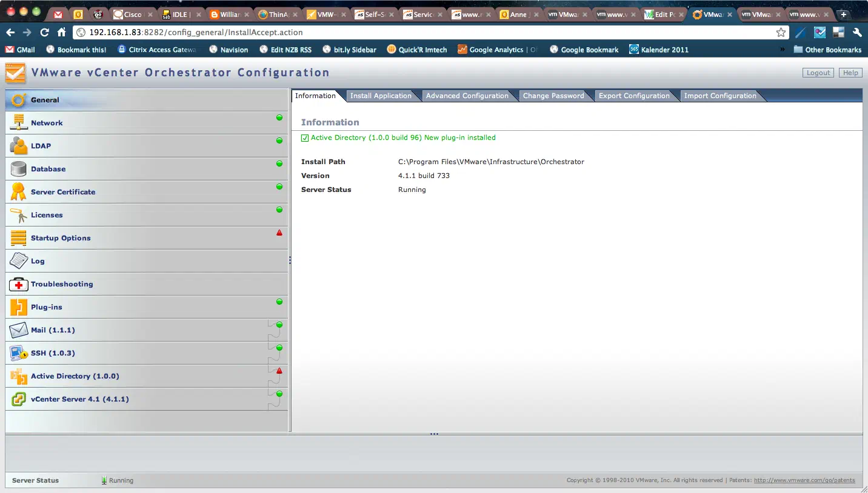Open the Import Configuration tab
868x493 pixels.
[720, 96]
